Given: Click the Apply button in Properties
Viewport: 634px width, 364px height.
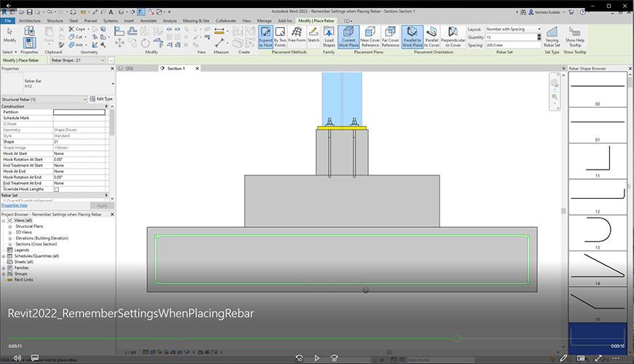Looking at the screenshot, I should (102, 205).
